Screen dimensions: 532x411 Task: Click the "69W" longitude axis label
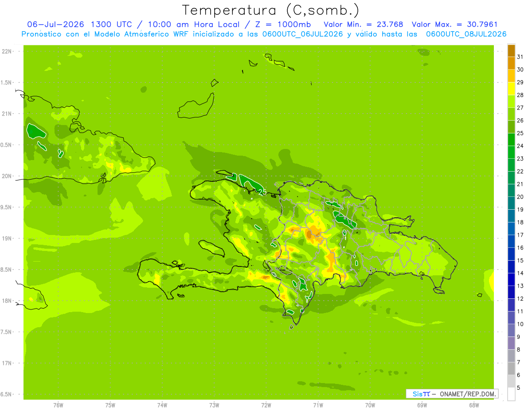pos(422,405)
